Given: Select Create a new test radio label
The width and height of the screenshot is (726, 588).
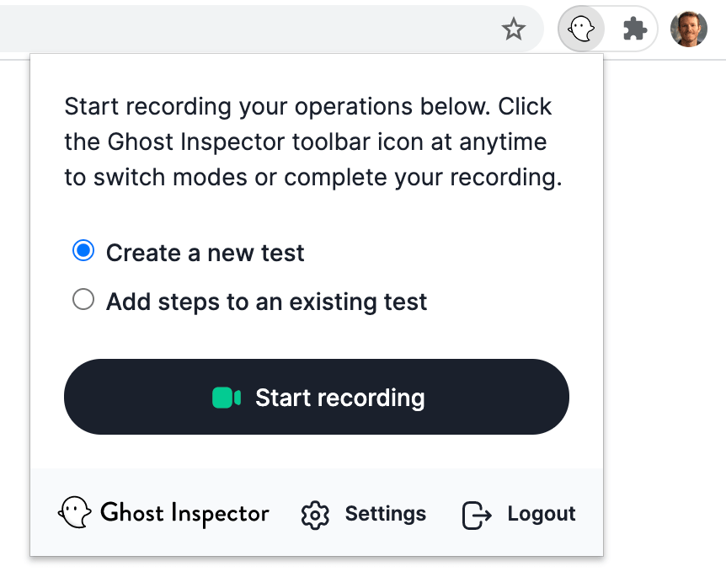Looking at the screenshot, I should [204, 251].
